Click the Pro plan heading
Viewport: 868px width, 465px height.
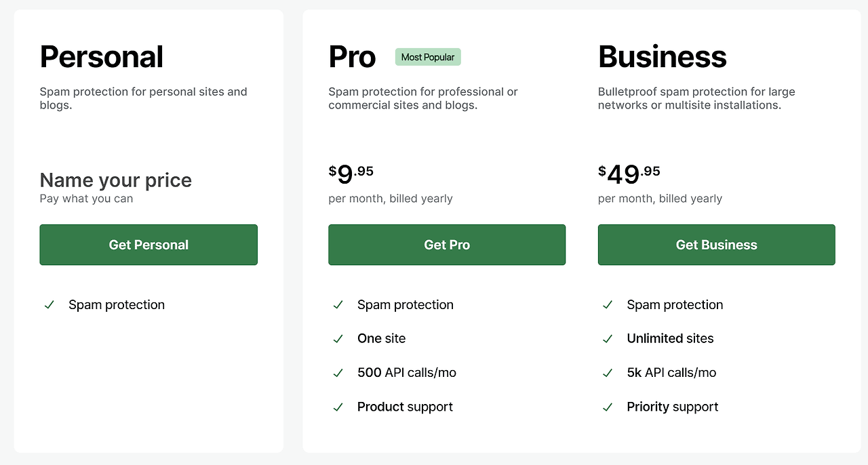tap(352, 57)
